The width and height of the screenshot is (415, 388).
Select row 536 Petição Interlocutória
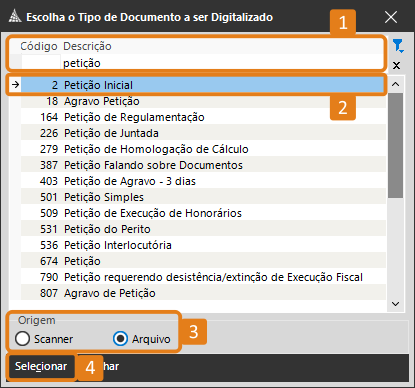coord(203,245)
